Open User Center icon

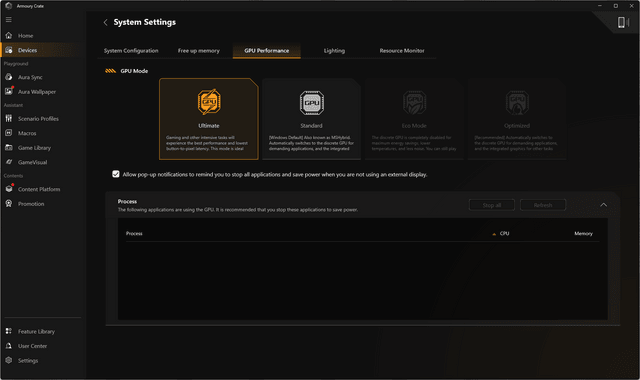(9, 346)
